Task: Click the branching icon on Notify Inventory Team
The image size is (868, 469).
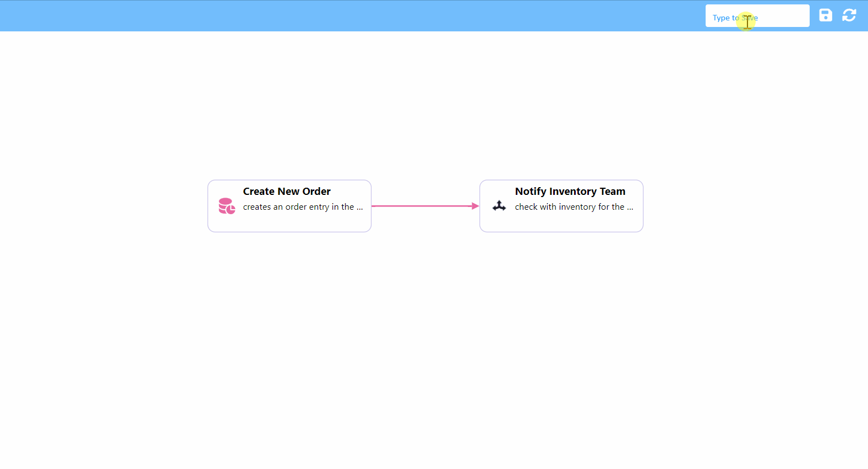Action: [x=499, y=206]
